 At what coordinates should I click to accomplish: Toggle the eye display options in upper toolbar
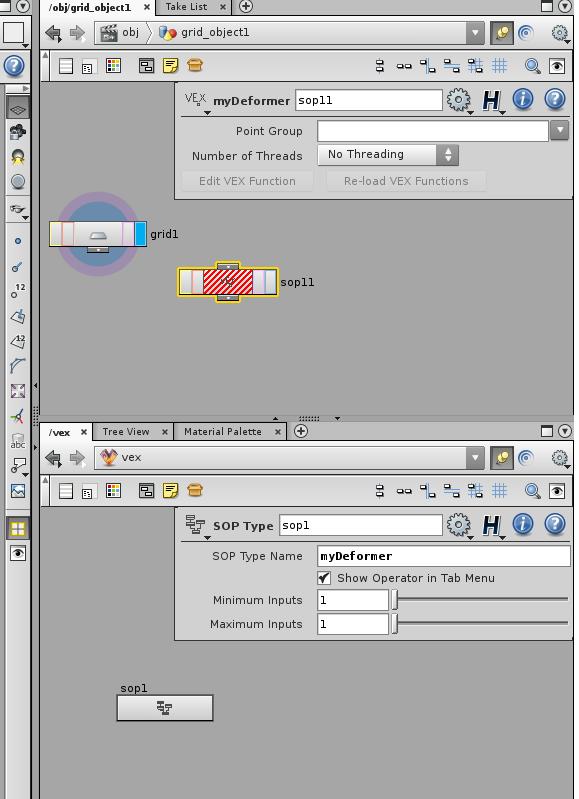(x=557, y=66)
